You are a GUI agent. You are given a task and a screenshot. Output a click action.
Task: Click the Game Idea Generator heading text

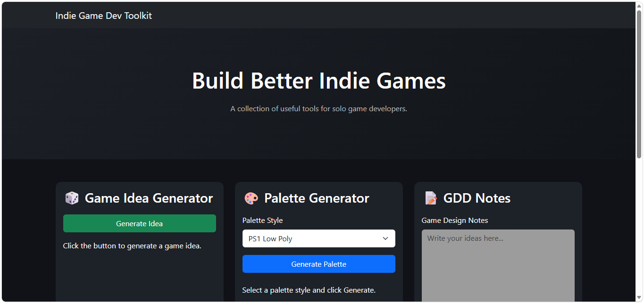(149, 198)
